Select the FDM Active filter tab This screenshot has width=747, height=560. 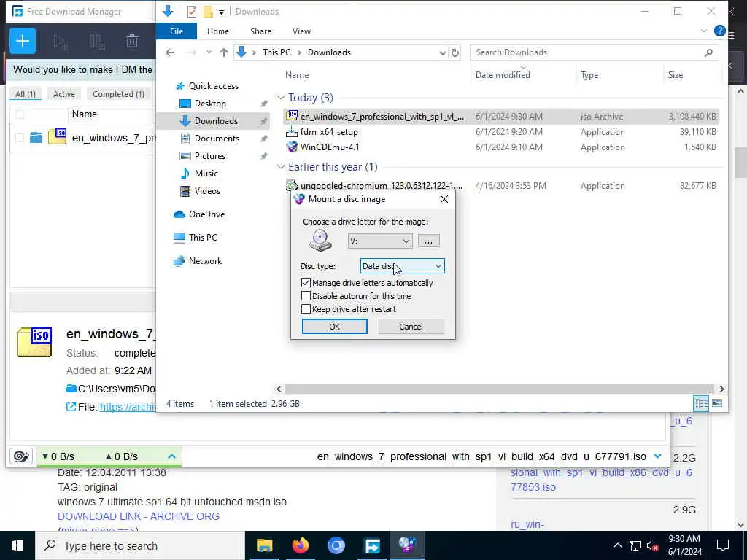64,94
